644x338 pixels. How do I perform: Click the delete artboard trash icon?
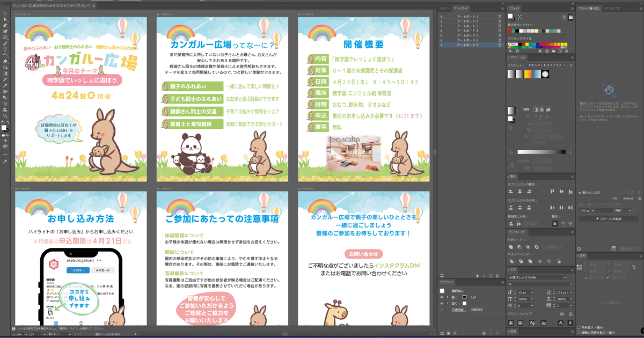(x=497, y=276)
